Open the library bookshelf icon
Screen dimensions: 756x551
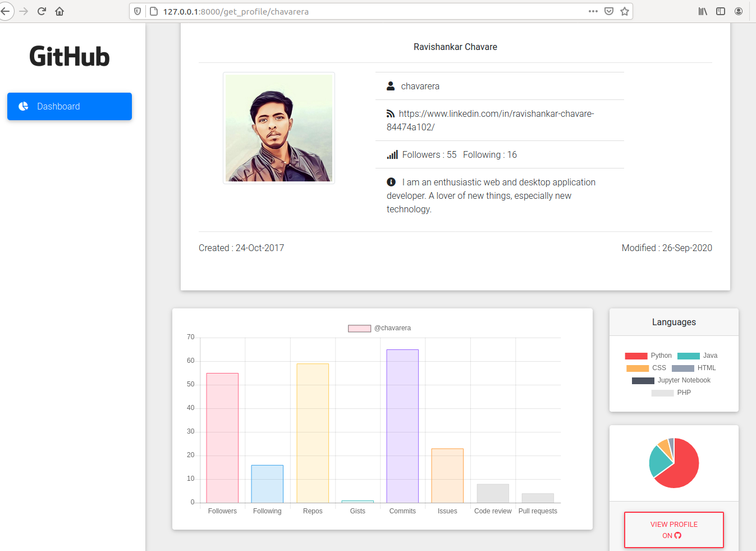click(703, 11)
